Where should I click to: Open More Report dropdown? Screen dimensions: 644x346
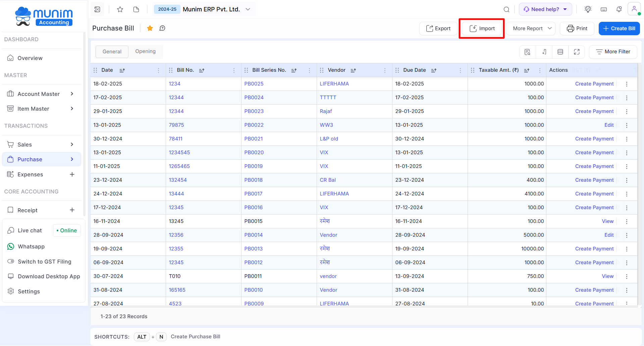(531, 28)
